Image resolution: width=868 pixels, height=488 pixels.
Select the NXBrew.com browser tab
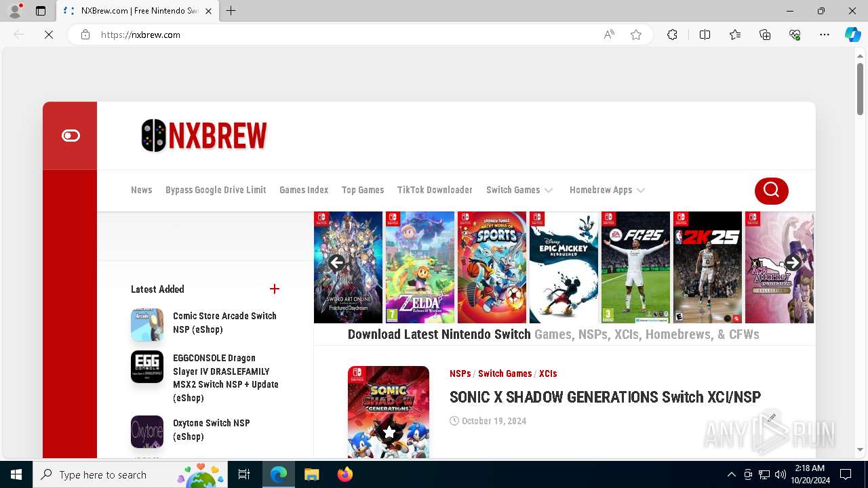(x=138, y=11)
